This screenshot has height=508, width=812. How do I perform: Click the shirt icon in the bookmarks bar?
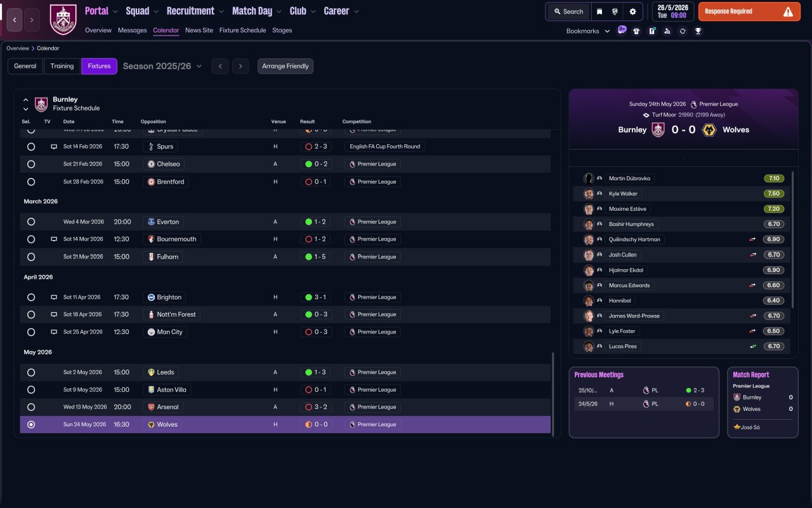click(x=636, y=31)
